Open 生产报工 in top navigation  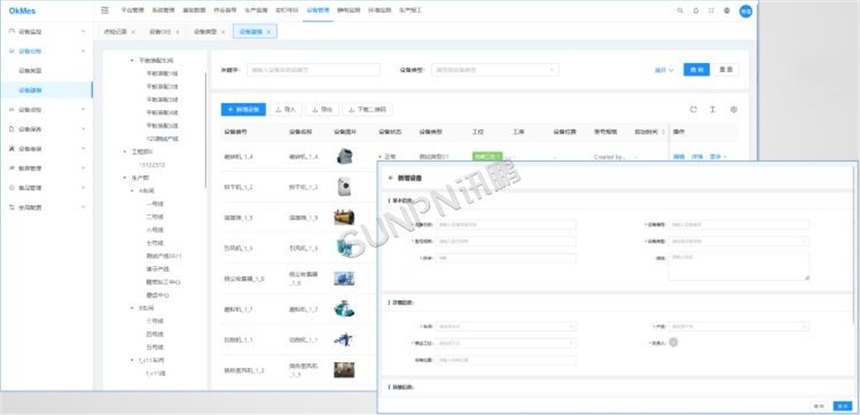click(x=410, y=10)
